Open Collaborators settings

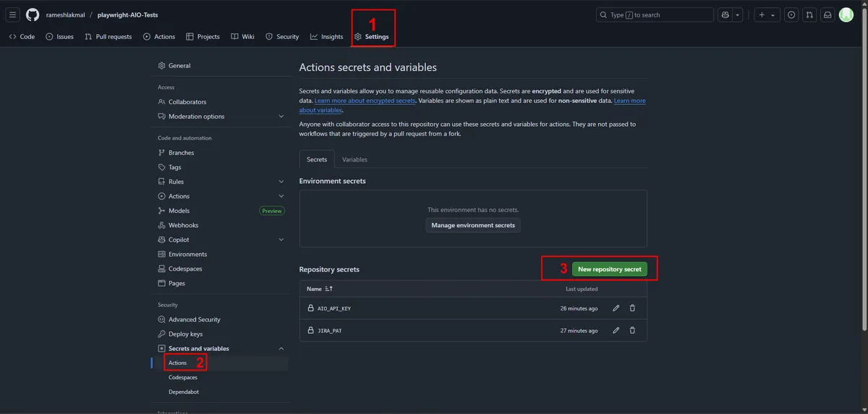pyautogui.click(x=221, y=102)
